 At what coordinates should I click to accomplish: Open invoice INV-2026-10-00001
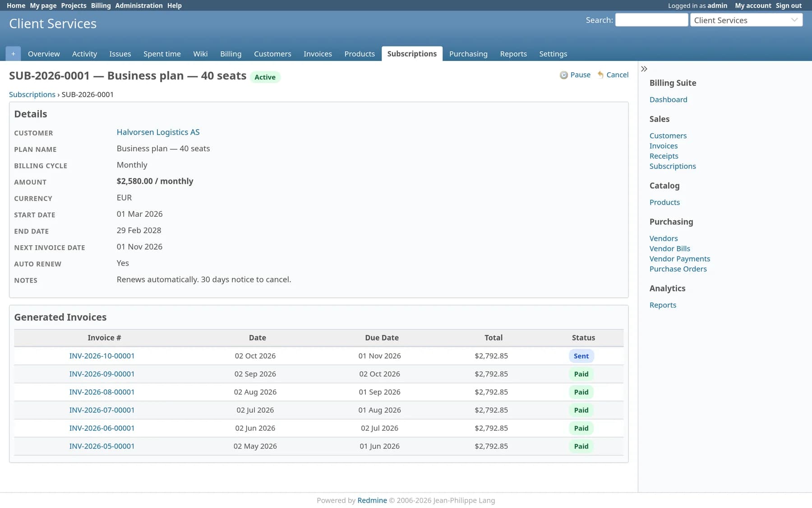[x=102, y=356]
